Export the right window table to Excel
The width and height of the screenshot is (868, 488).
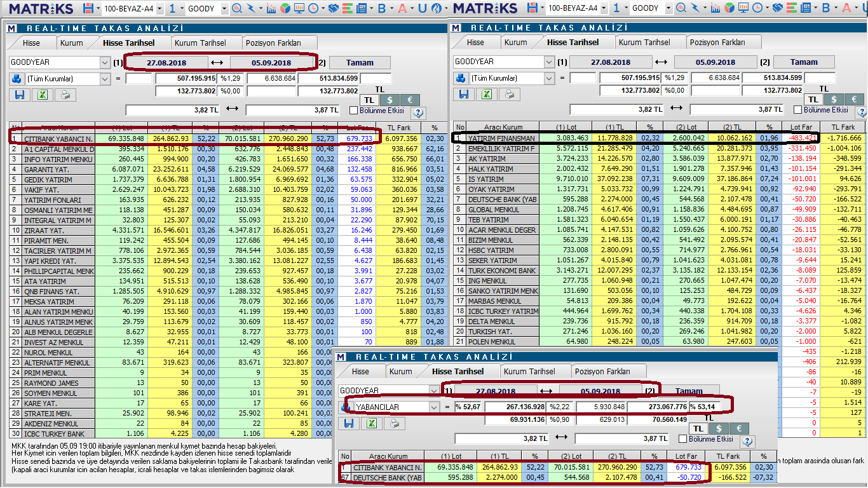point(486,94)
